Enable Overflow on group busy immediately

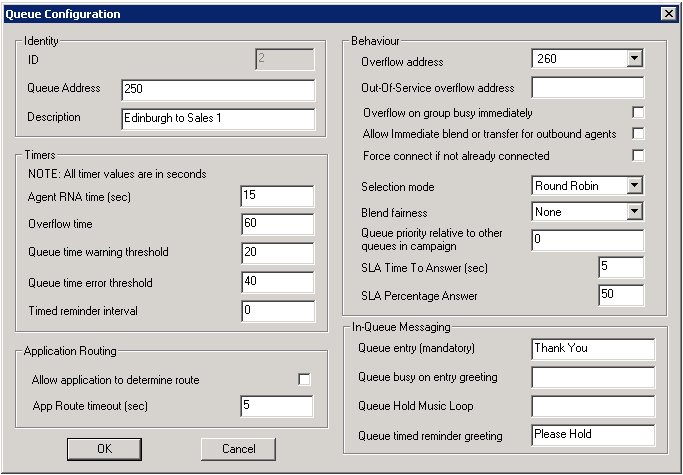[638, 113]
